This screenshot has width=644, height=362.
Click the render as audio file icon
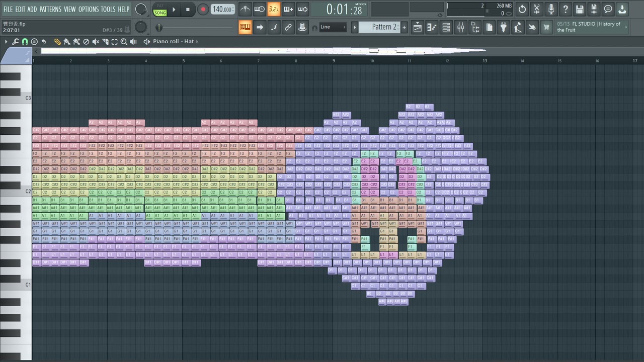point(594,9)
